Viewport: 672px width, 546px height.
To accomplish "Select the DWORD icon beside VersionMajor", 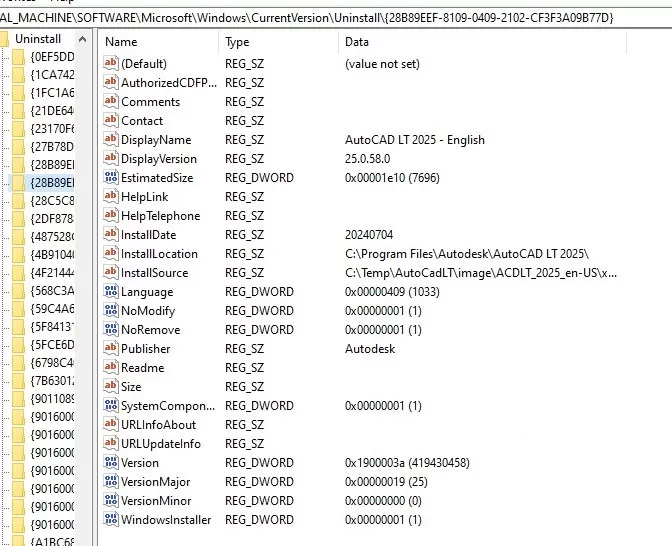I will tap(111, 481).
